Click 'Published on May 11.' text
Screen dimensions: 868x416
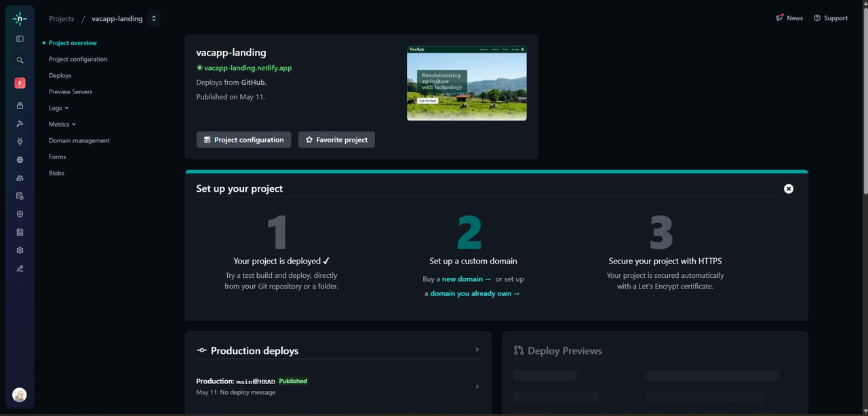[x=231, y=97]
